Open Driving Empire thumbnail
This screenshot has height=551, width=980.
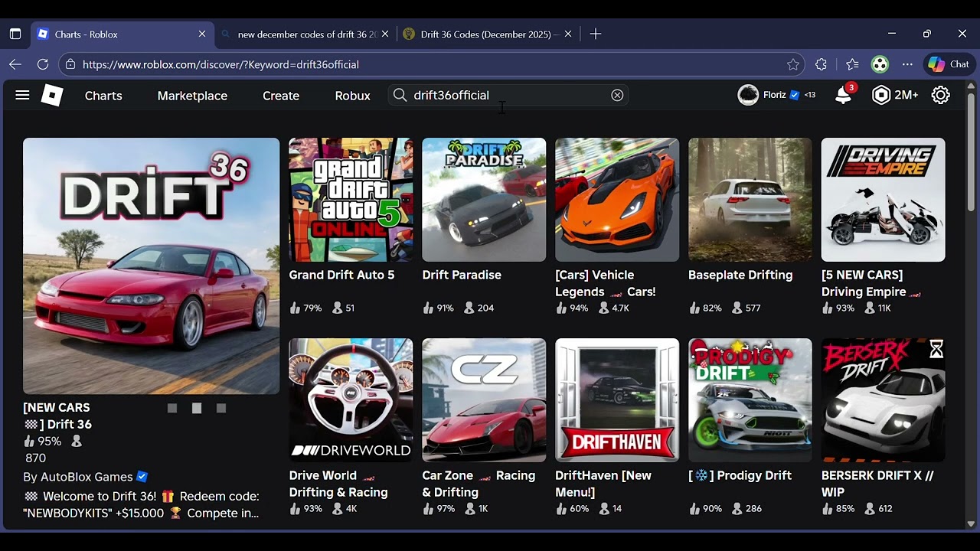pyautogui.click(x=884, y=200)
